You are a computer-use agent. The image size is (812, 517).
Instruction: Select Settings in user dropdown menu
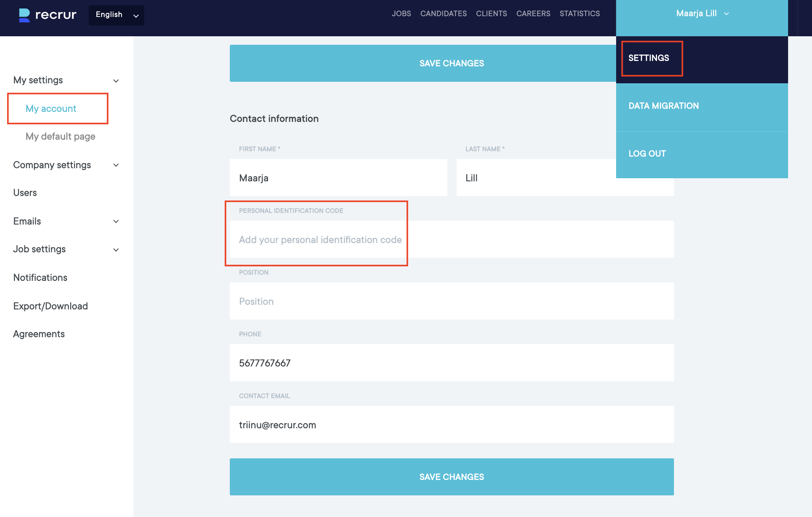coord(649,58)
